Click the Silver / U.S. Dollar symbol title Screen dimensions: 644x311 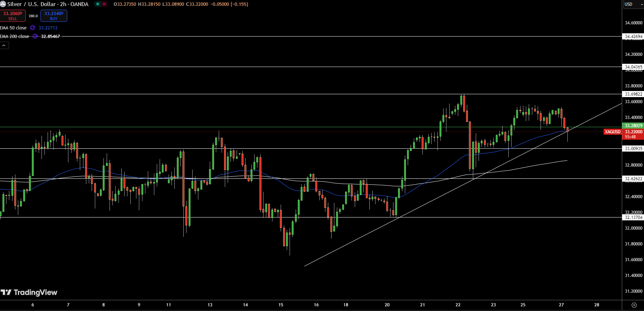48,4
